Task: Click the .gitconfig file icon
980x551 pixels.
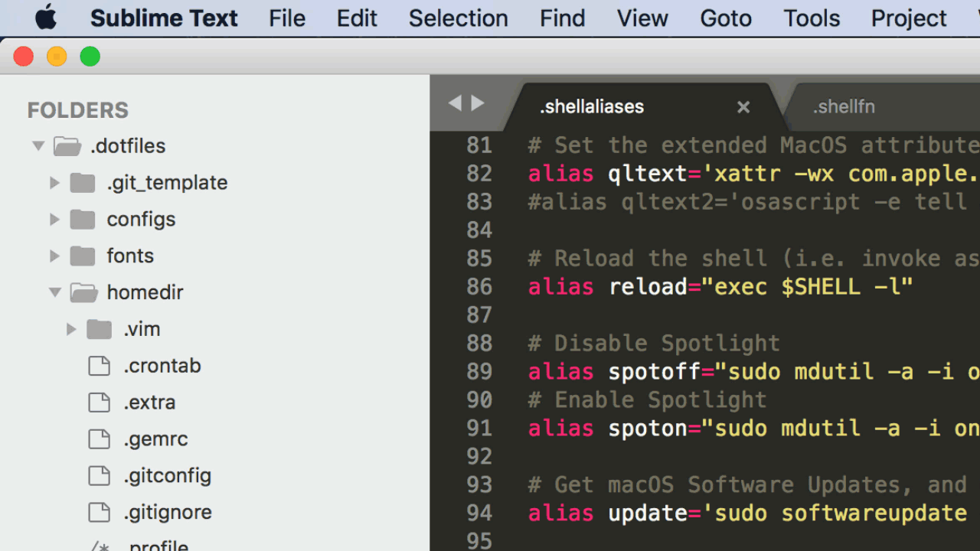Action: click(100, 476)
